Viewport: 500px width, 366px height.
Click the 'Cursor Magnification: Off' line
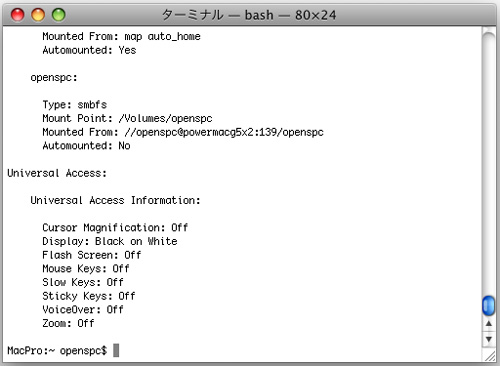[115, 228]
